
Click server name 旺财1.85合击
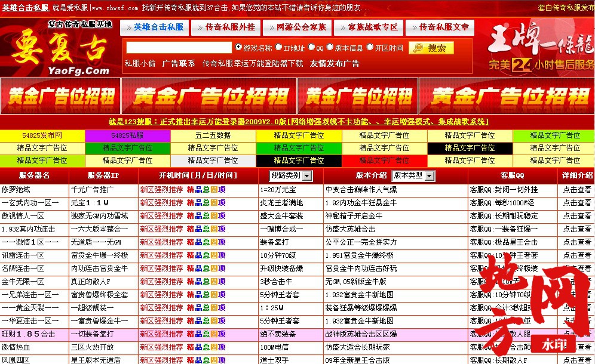[28, 334]
